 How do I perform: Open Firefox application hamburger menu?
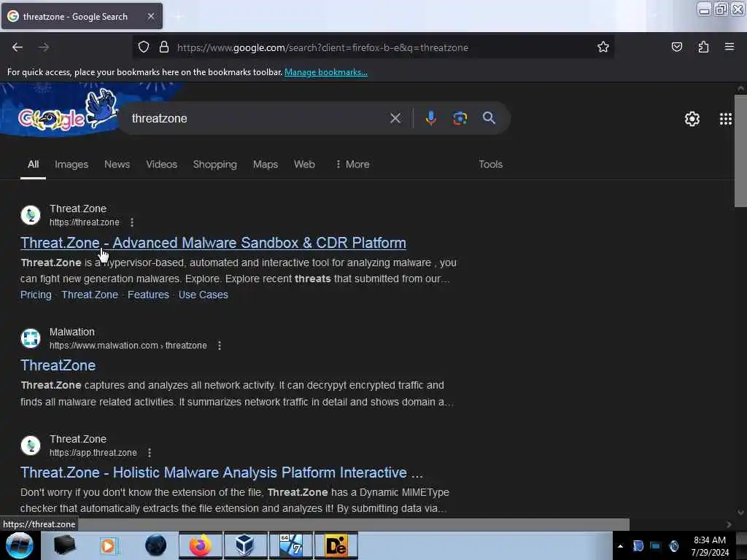[x=729, y=47]
